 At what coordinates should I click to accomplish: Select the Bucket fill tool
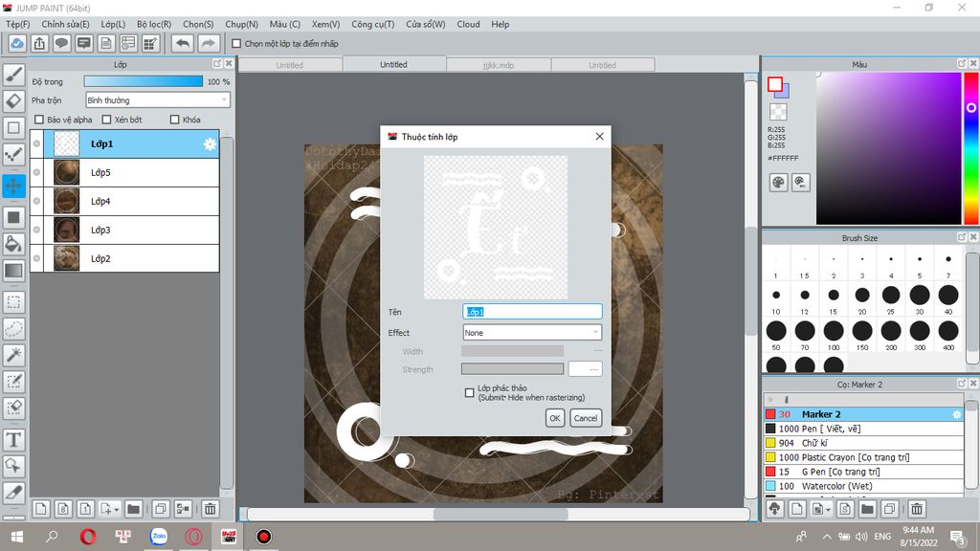(x=13, y=244)
